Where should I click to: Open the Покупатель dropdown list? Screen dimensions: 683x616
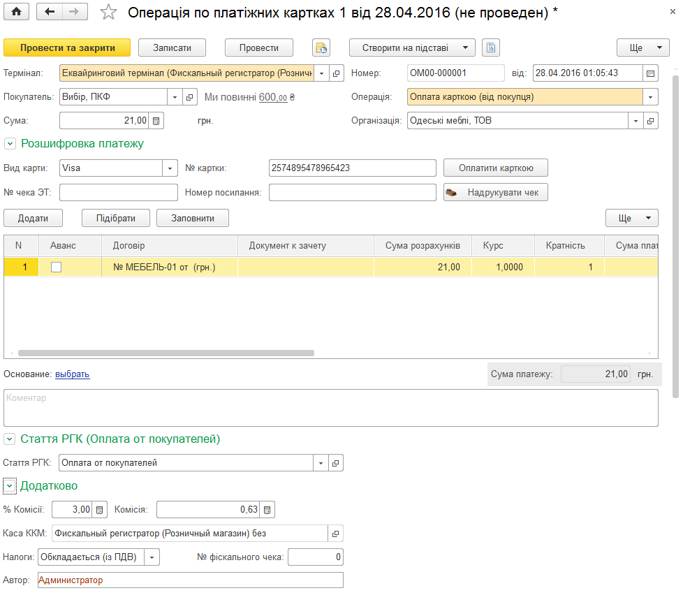point(175,97)
